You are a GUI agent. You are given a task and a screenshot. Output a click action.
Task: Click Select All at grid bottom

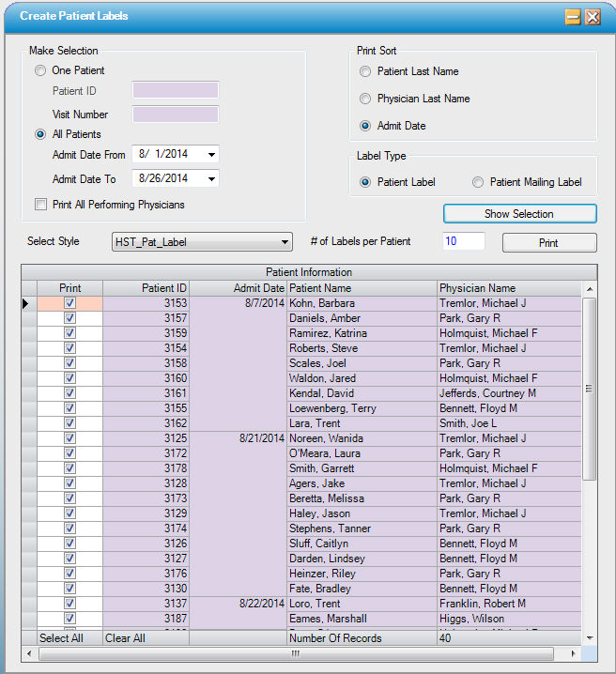[x=61, y=638]
